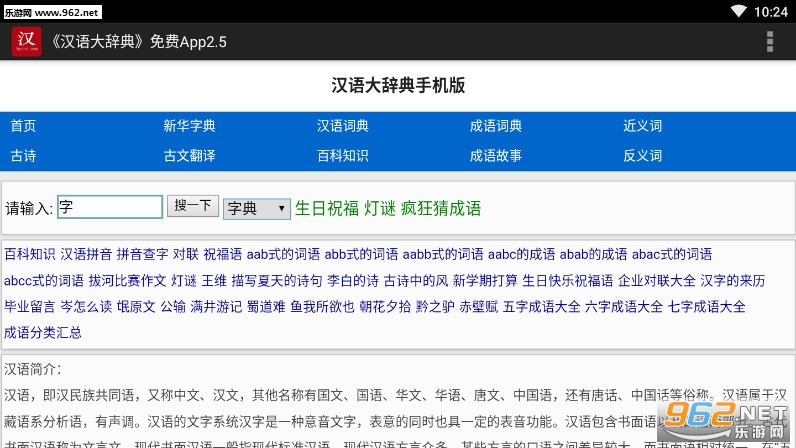Tap the battery status icon
Screen dimensions: 796x448
(758, 11)
